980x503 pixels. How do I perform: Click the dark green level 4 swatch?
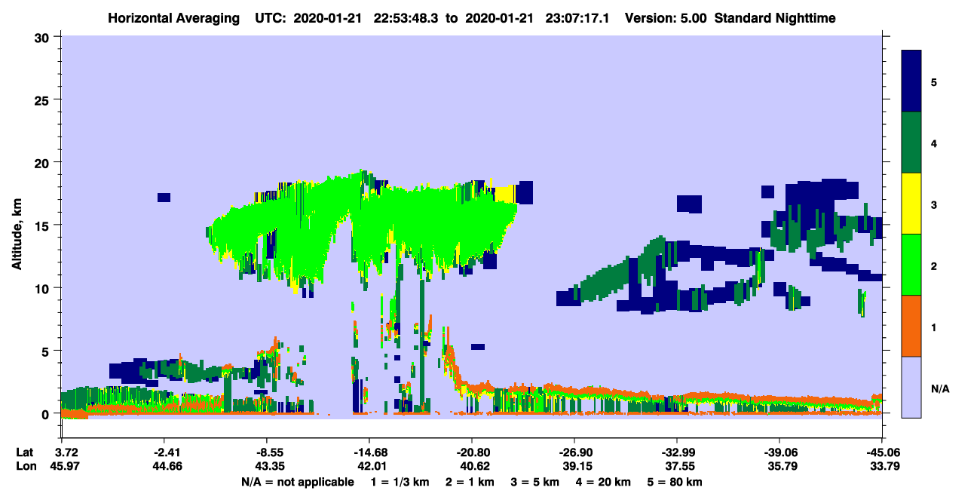pyautogui.click(x=911, y=142)
